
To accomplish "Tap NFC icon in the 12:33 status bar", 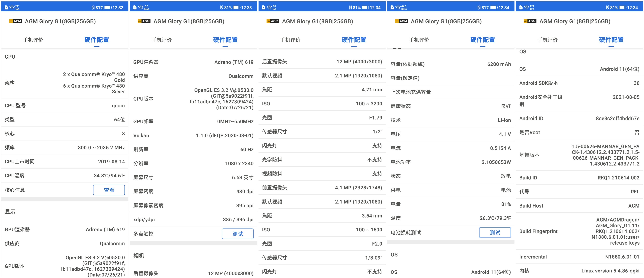I will click(222, 7).
